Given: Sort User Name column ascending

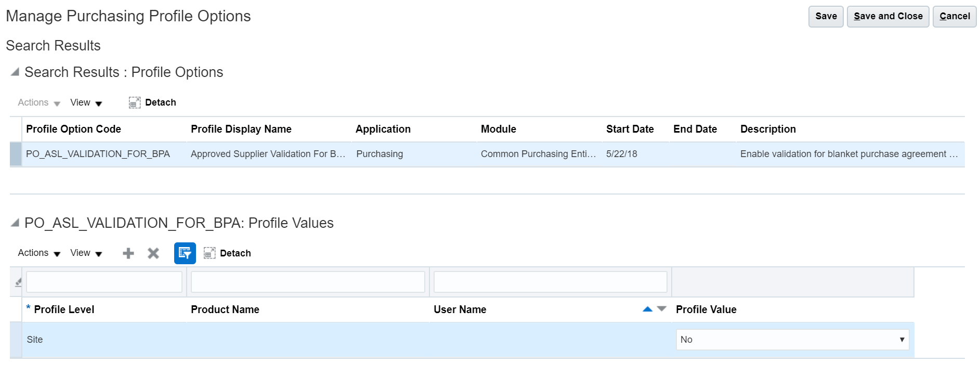Looking at the screenshot, I should coord(647,309).
